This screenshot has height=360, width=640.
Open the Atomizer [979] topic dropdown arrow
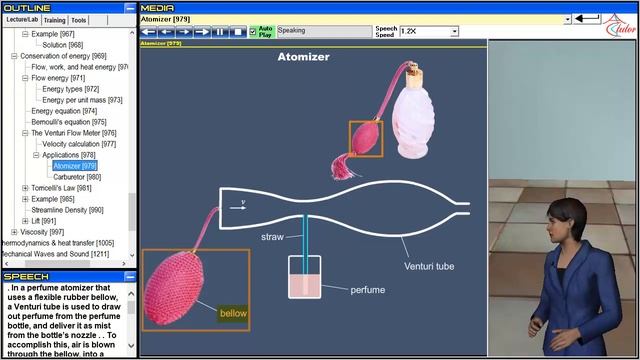(x=567, y=20)
